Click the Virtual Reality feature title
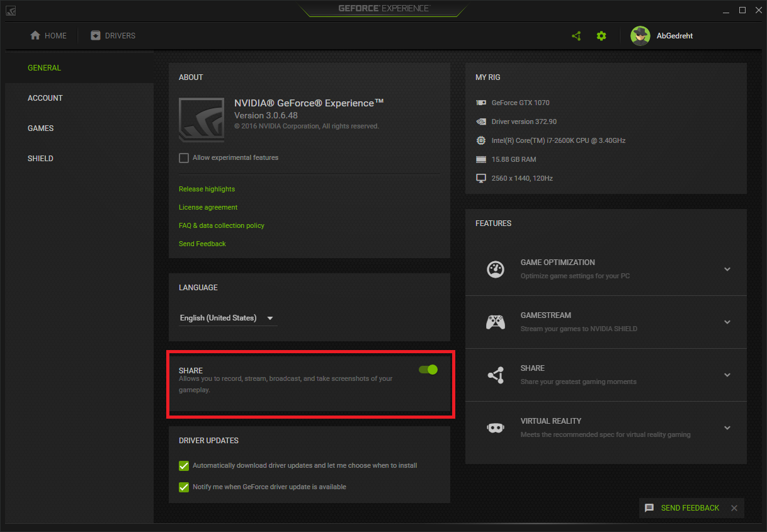Screen dimensions: 767x532 click(x=551, y=421)
